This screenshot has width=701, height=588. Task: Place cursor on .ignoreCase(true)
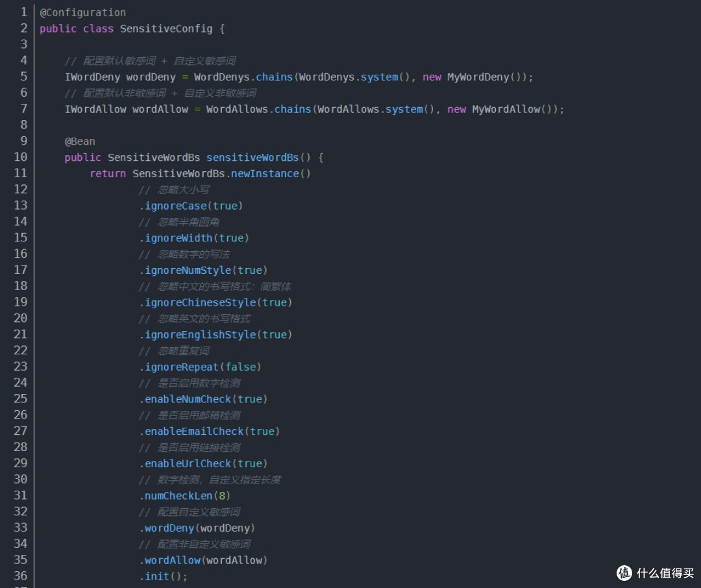[x=191, y=206]
